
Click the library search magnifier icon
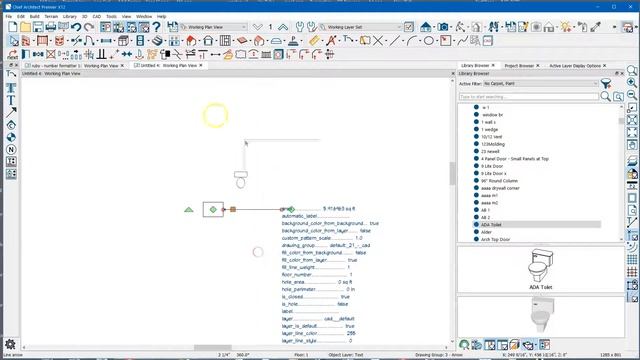tap(606, 96)
